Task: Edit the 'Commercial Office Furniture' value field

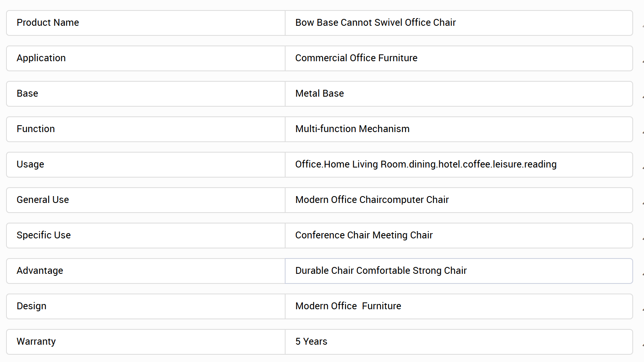Action: tap(459, 58)
